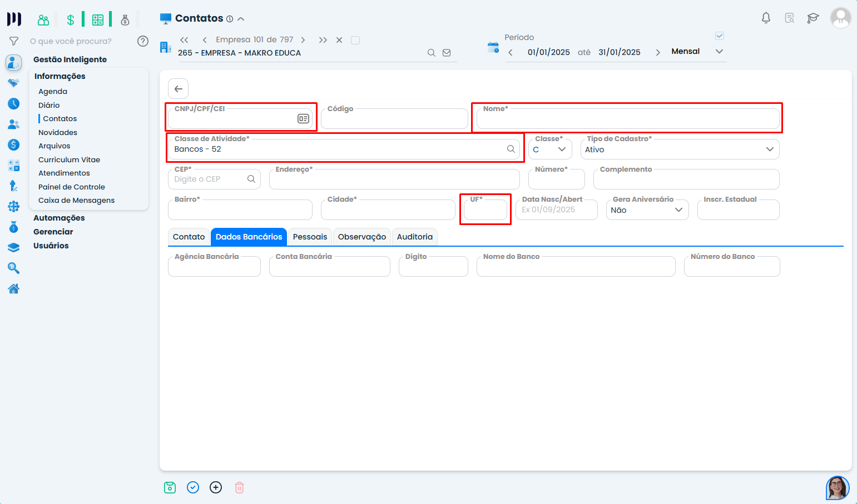Click the blue checkmark confirm icon
857x504 pixels.
193,487
